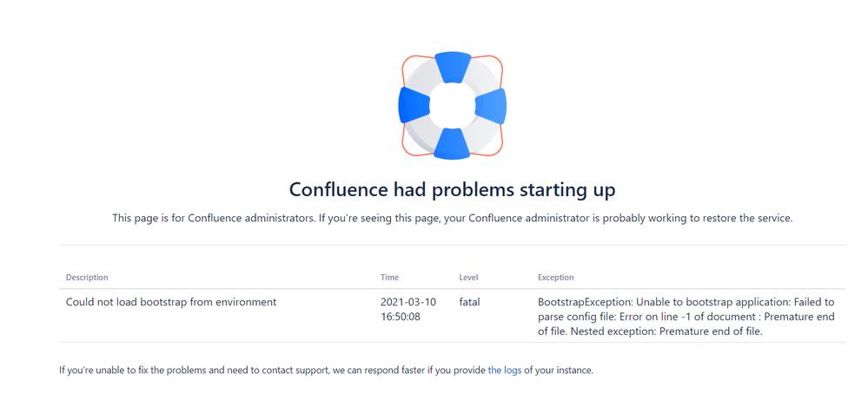The width and height of the screenshot is (868, 394).
Task: Click 'Could not load bootstrap from environment' cell
Action: pyautogui.click(x=171, y=302)
